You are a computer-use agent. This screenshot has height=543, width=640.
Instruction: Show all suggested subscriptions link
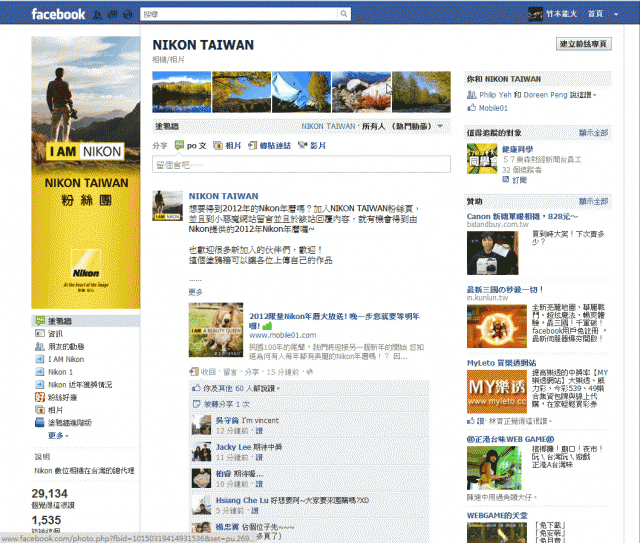pyautogui.click(x=593, y=133)
